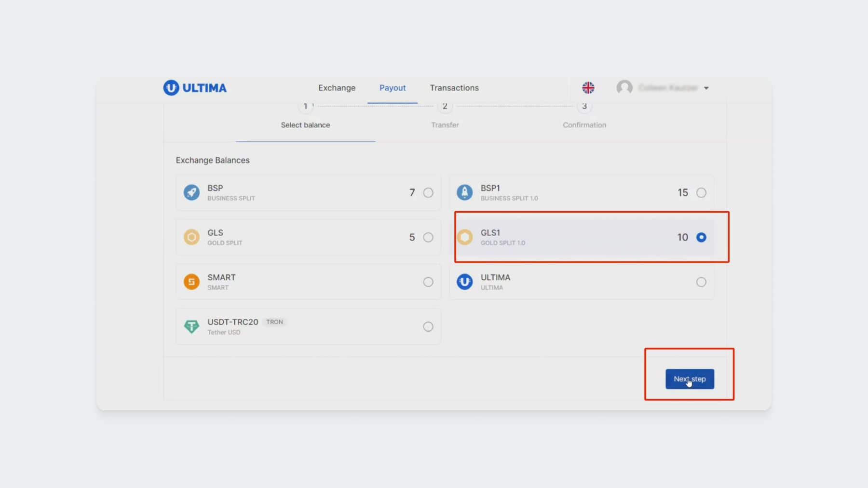The width and height of the screenshot is (868, 488).
Task: Expand the user account dropdown arrow
Action: tap(706, 88)
